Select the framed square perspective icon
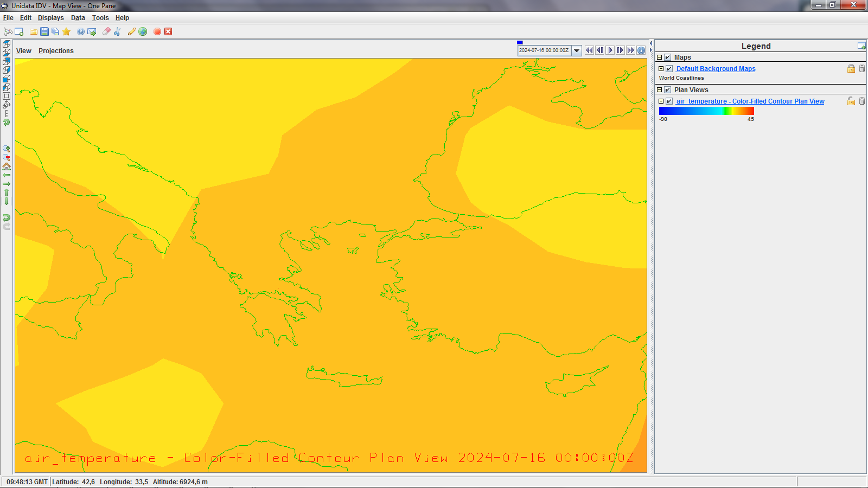Screen dimensions: 868x488 pos(7,96)
